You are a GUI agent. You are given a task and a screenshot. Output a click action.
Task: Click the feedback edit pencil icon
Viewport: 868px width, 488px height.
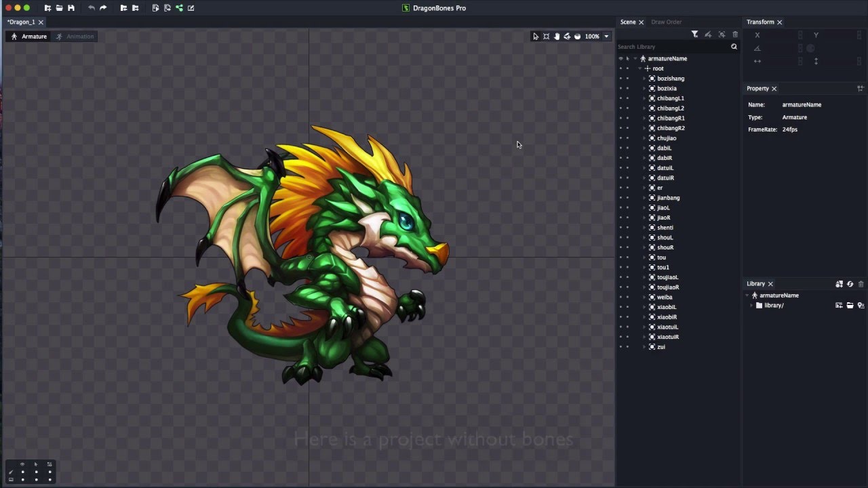point(191,8)
